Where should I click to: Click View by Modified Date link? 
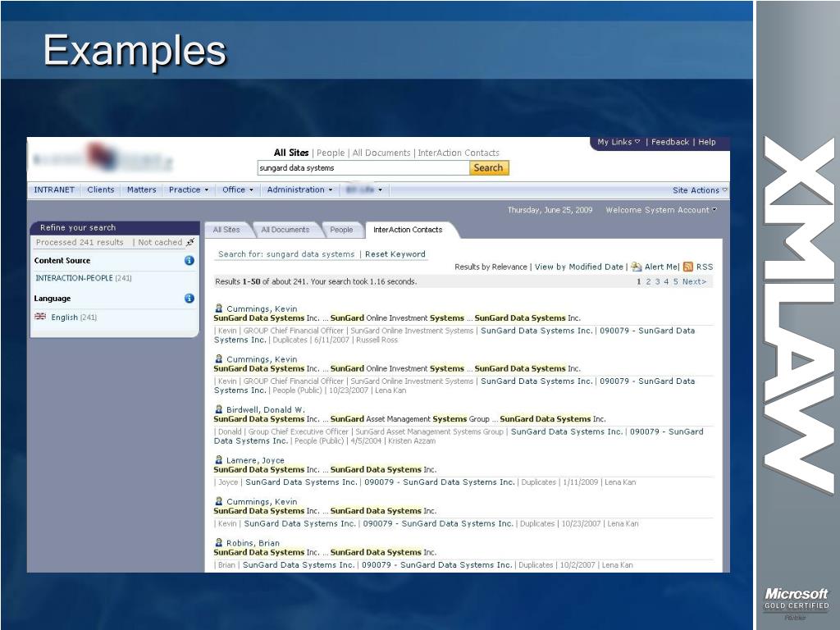coord(579,267)
